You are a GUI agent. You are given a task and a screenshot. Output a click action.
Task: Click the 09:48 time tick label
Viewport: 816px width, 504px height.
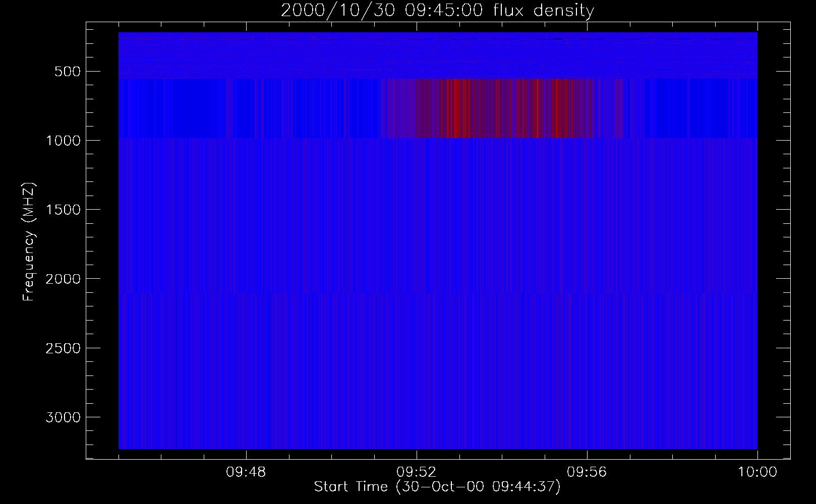246,472
